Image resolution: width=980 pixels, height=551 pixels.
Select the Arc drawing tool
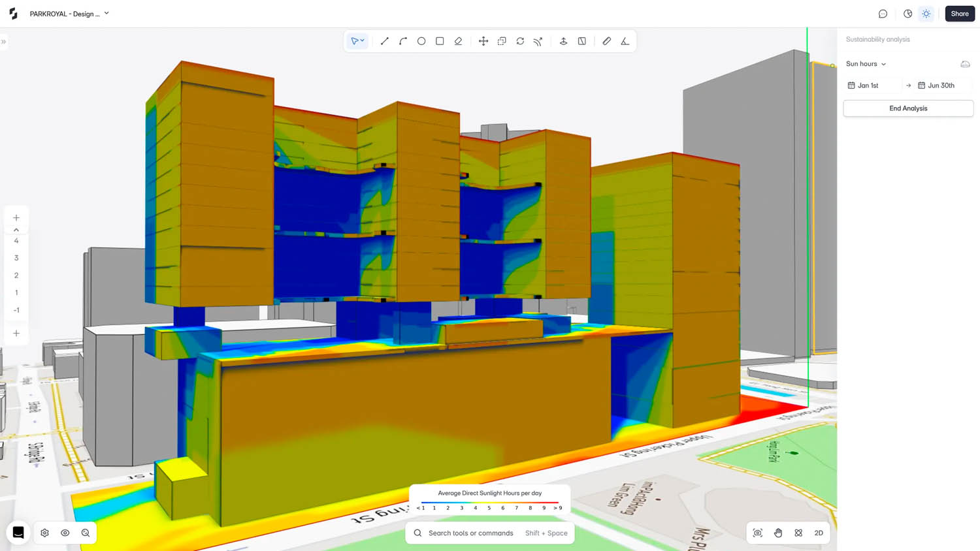click(403, 41)
